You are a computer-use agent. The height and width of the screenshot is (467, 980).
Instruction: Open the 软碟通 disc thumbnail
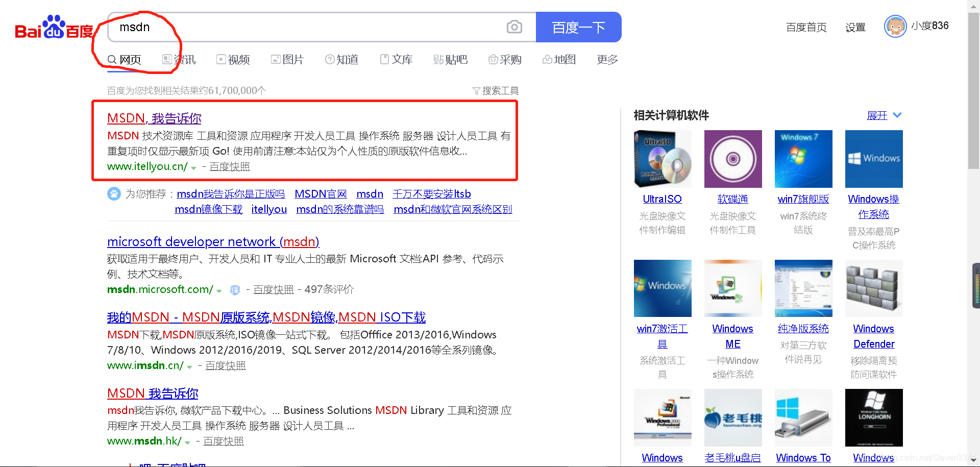(733, 159)
